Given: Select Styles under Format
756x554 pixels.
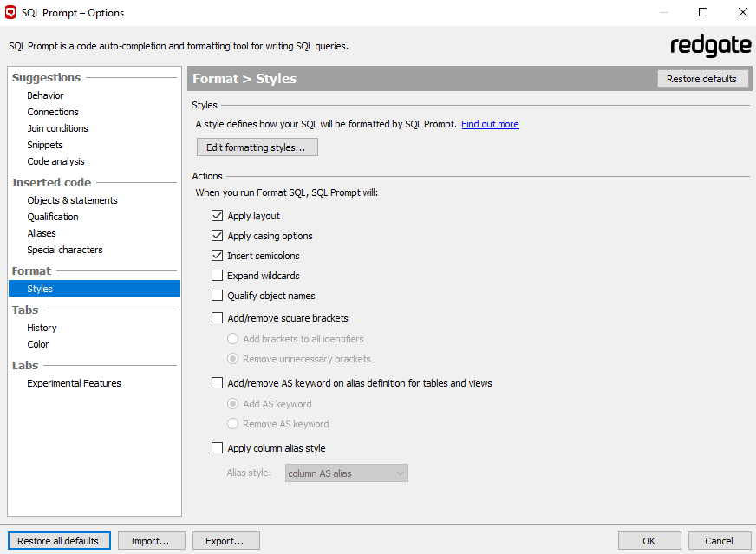Looking at the screenshot, I should tap(94, 289).
